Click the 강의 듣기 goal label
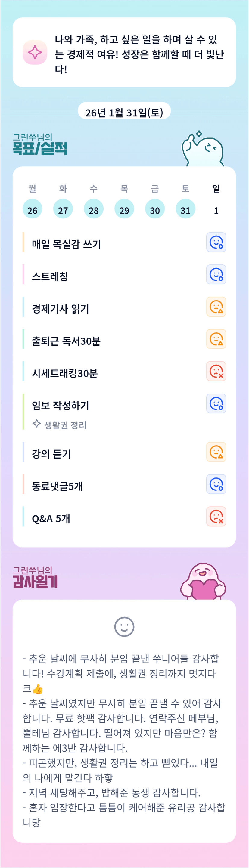Viewport: 249px width, 868px height. point(51,454)
